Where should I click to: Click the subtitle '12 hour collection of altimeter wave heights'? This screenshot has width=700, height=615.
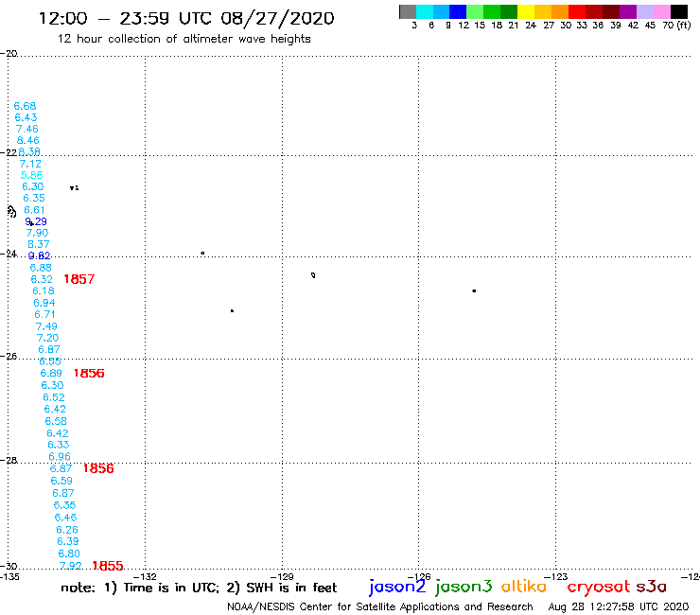pyautogui.click(x=184, y=39)
